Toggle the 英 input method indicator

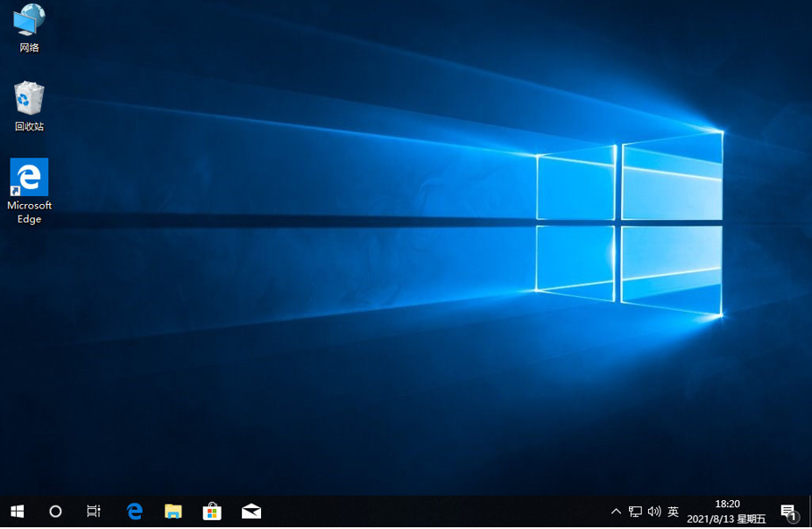tap(673, 511)
